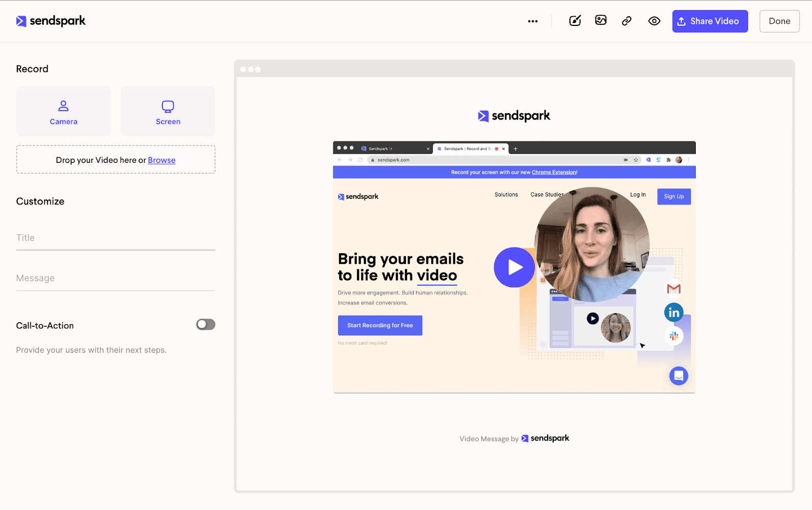Viewport: 812px width, 510px height.
Task: Click the new tab plus icon in preview
Action: (516, 149)
